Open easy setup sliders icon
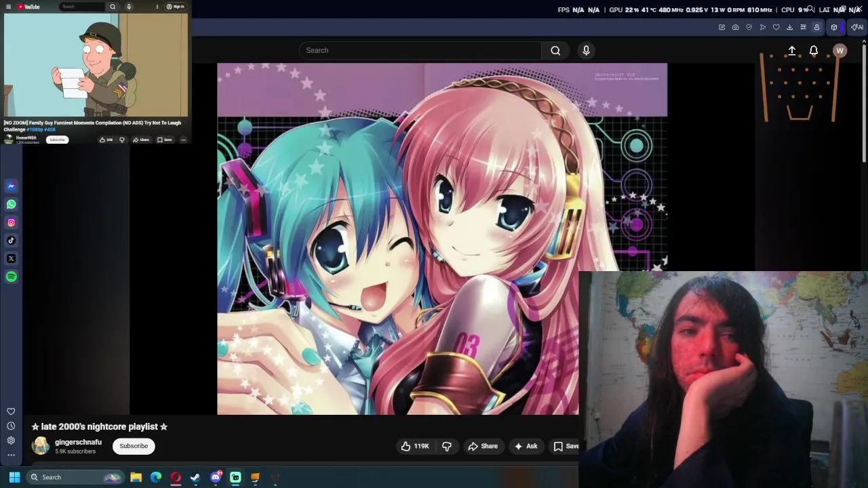Image resolution: width=868 pixels, height=488 pixels. click(803, 27)
